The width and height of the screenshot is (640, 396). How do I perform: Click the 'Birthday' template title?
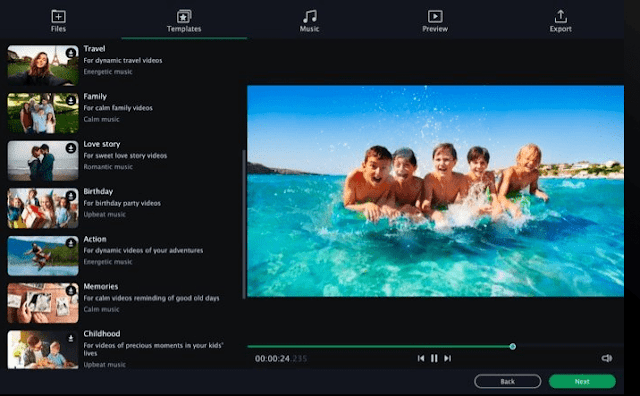(x=98, y=191)
